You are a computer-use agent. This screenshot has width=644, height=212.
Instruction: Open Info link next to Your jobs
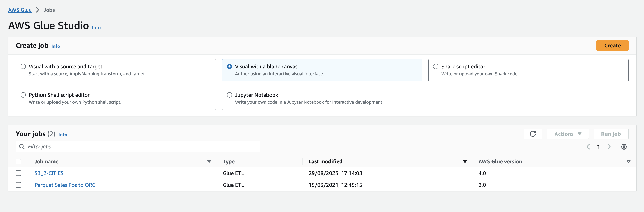click(63, 135)
